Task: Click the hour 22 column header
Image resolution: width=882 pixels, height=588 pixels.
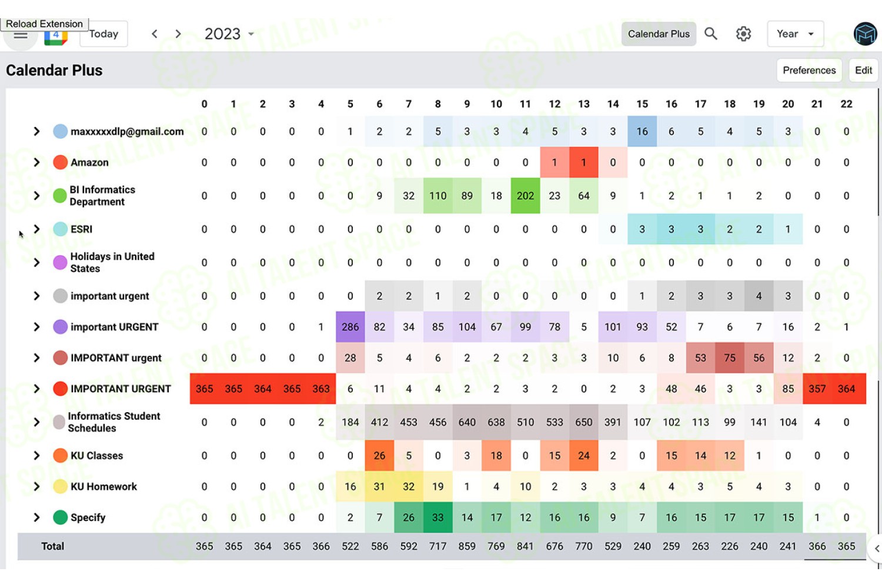Action: [846, 104]
